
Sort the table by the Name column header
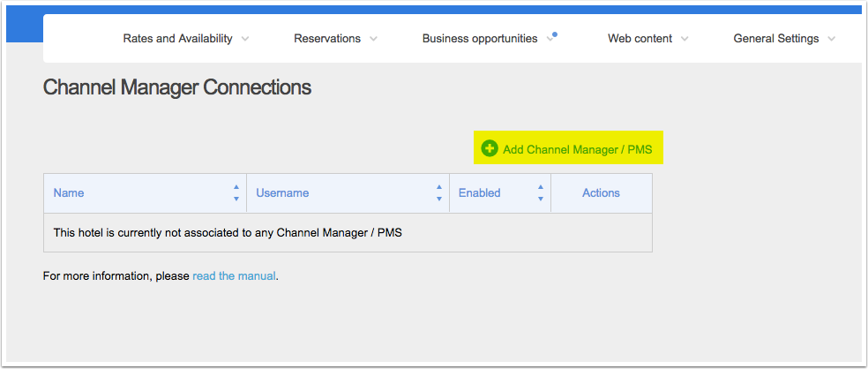coord(69,192)
